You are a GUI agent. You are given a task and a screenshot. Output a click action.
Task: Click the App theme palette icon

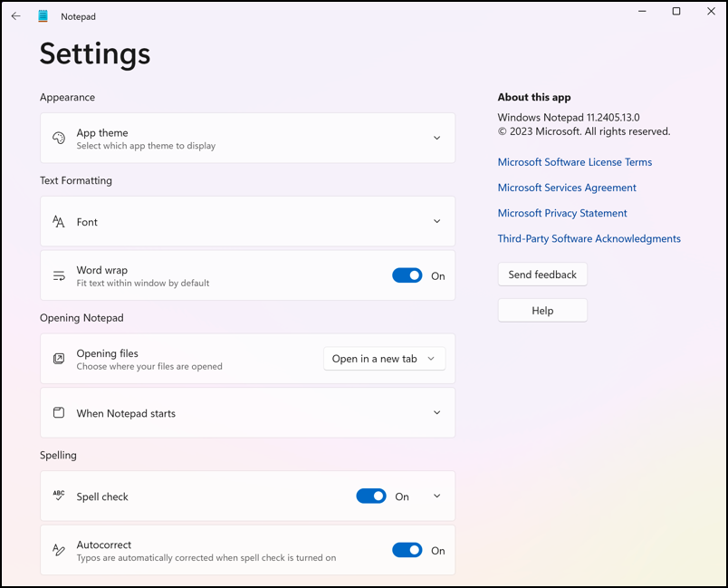point(59,138)
